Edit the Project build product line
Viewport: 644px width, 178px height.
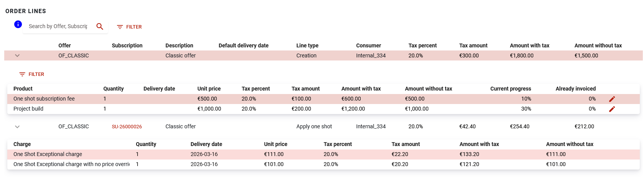point(612,109)
